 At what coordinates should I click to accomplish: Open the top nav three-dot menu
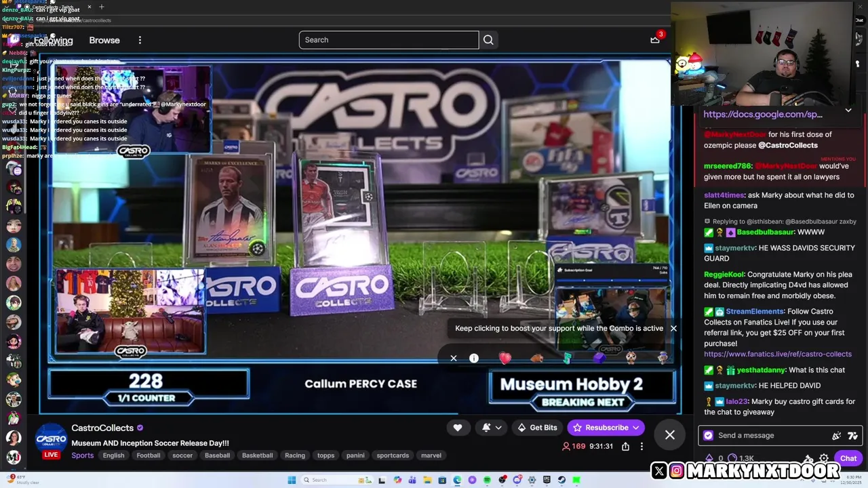pyautogui.click(x=140, y=40)
